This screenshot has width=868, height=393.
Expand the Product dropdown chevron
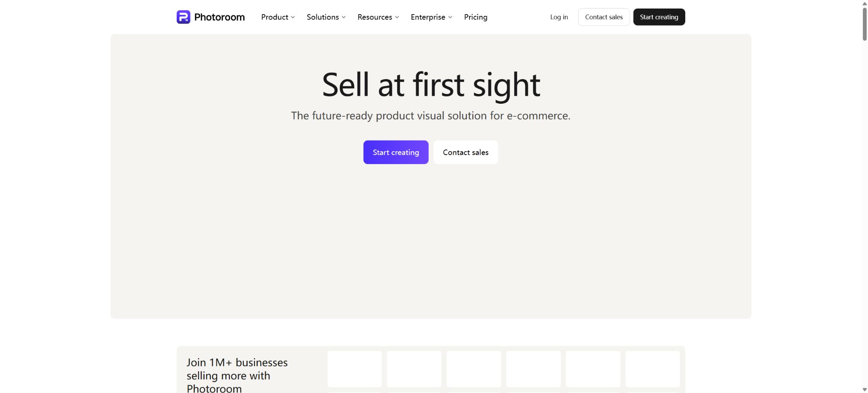(x=293, y=17)
